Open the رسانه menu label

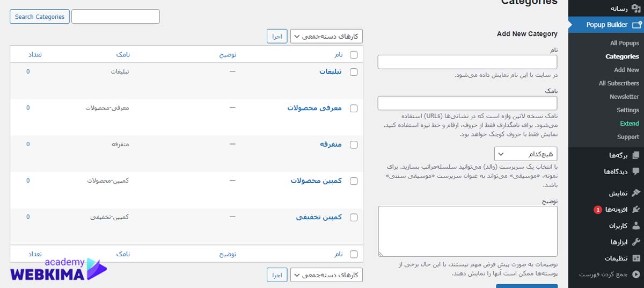pos(619,9)
